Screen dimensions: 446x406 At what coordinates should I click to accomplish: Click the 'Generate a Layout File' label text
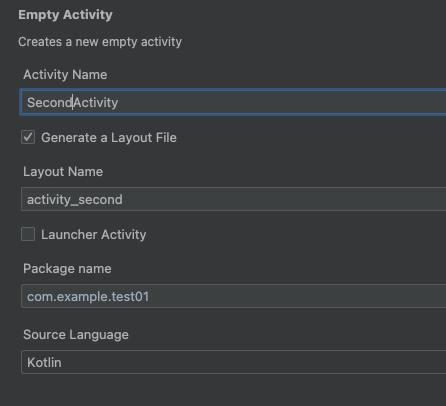pyautogui.click(x=109, y=138)
